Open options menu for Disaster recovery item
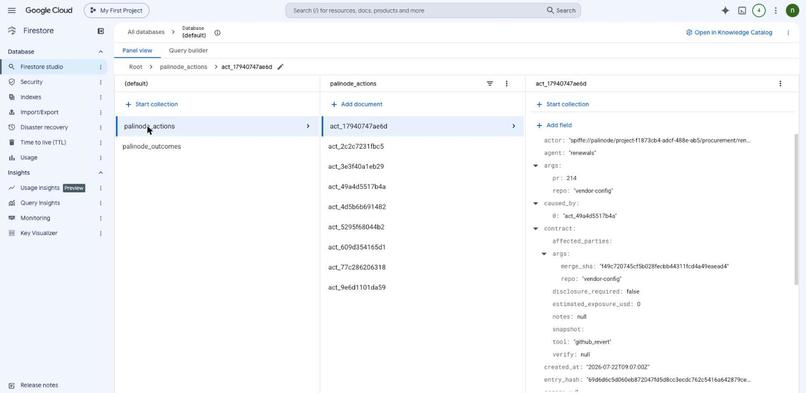Viewport: 806px width, 393px height. coord(100,127)
